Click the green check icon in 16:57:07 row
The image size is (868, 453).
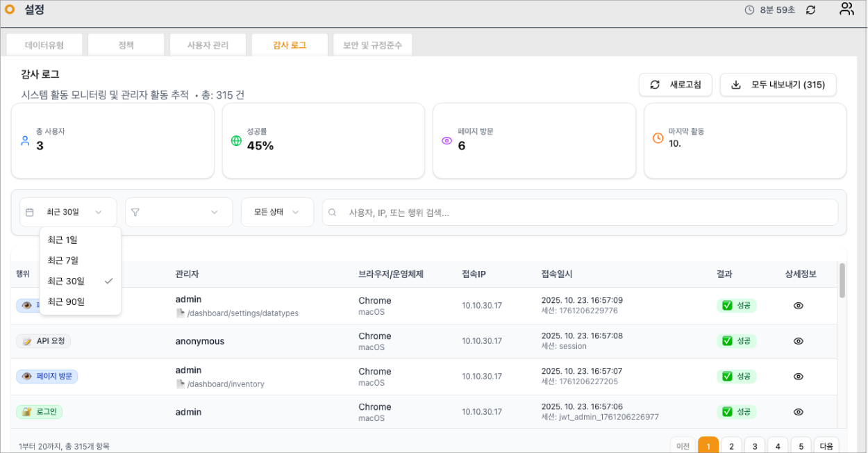727,377
